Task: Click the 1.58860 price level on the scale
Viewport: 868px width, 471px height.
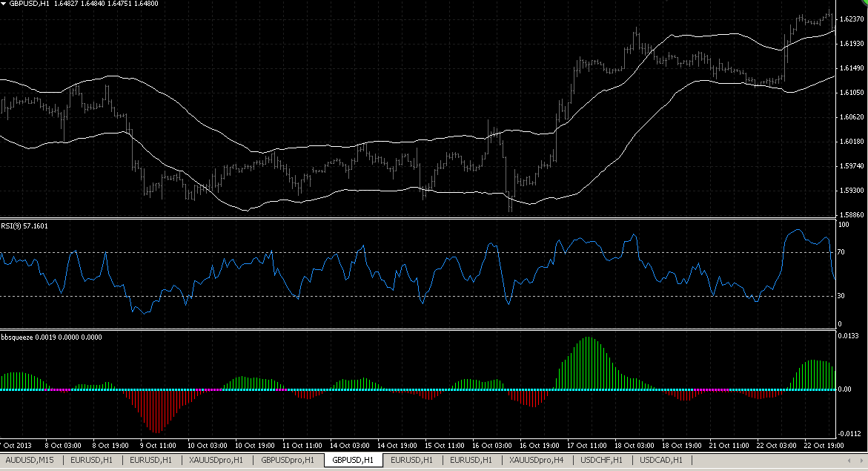Action: (x=852, y=214)
